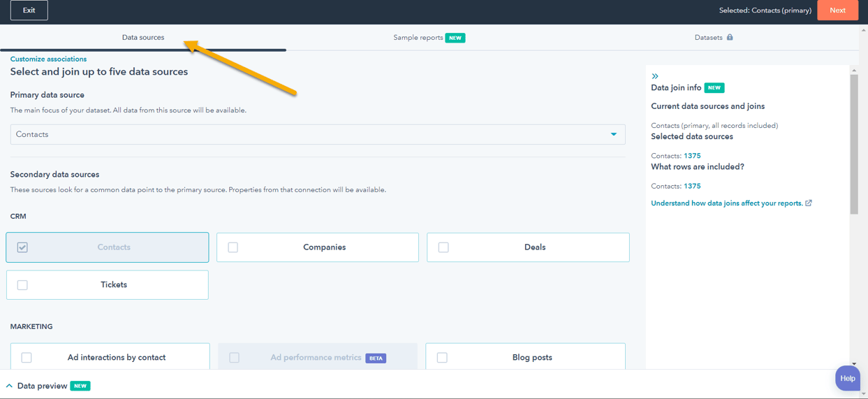Enable the Blog posts checkbox
This screenshot has height=399, width=868.
pos(442,358)
